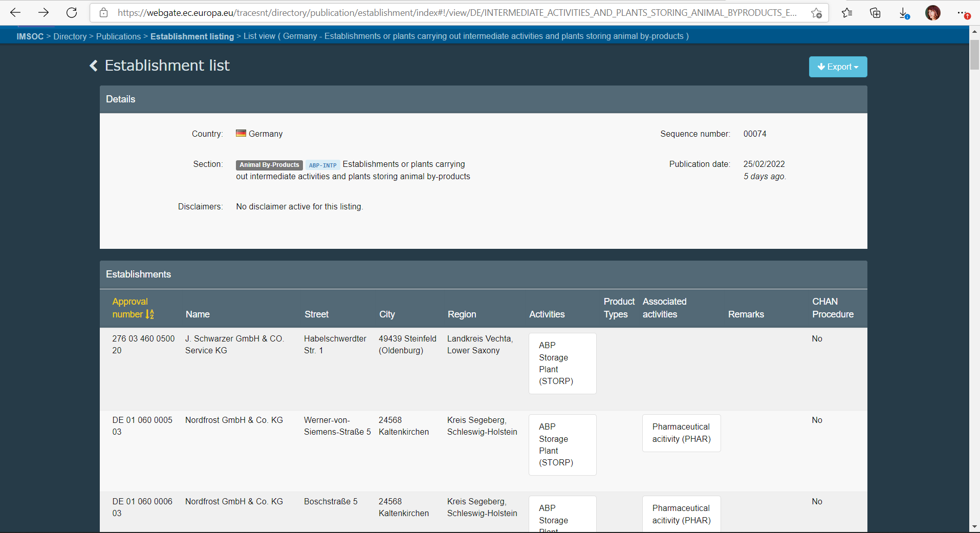
Task: Click the site lock icon in address bar
Action: click(x=104, y=13)
